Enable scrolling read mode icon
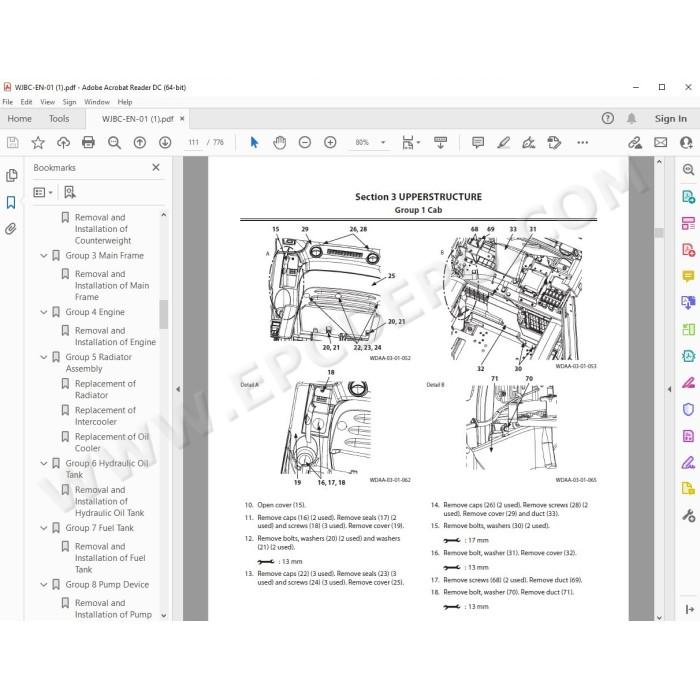700x700 pixels. [x=441, y=142]
